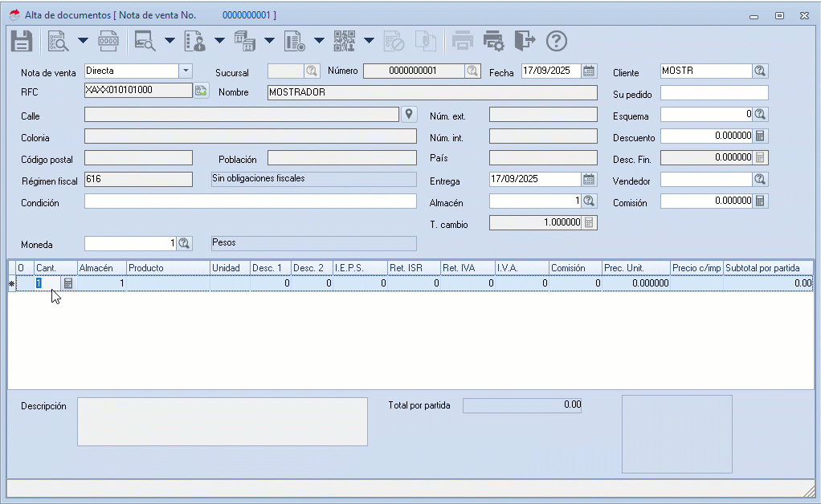
Task: Open the Entrega date calendar icon
Action: (x=589, y=179)
